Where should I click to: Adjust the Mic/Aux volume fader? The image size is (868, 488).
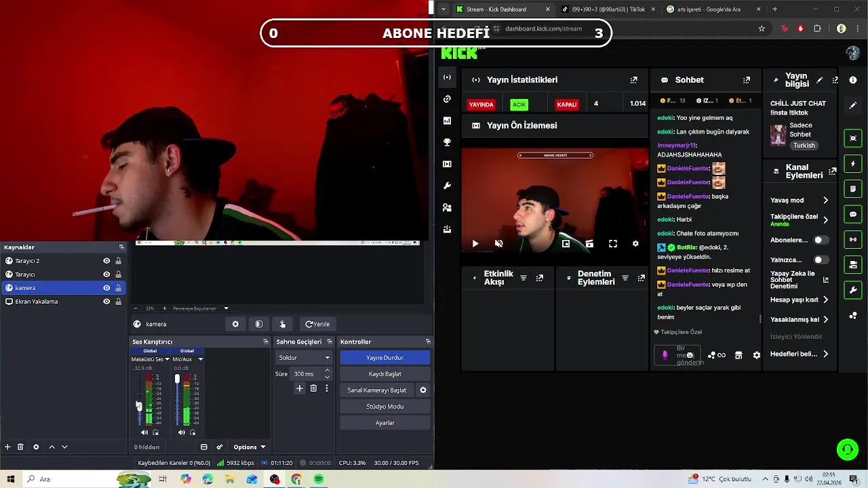177,379
